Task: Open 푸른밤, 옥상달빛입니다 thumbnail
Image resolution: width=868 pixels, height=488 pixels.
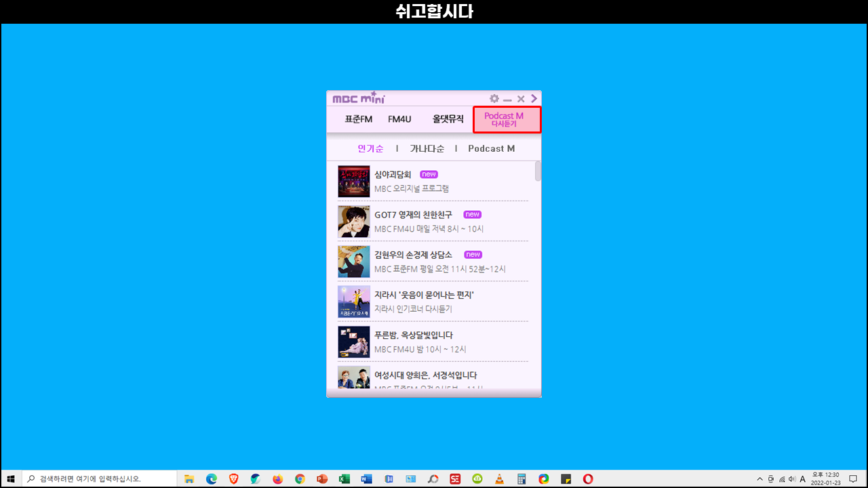Action: point(354,342)
